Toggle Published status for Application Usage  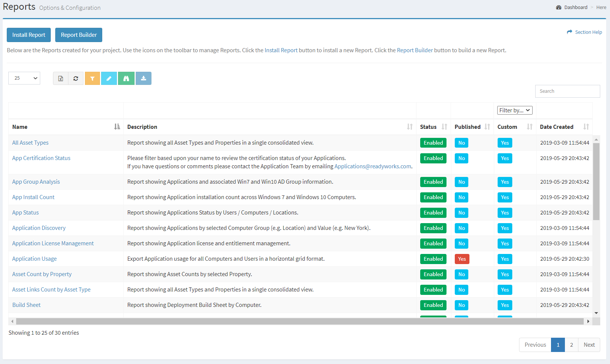tap(462, 259)
